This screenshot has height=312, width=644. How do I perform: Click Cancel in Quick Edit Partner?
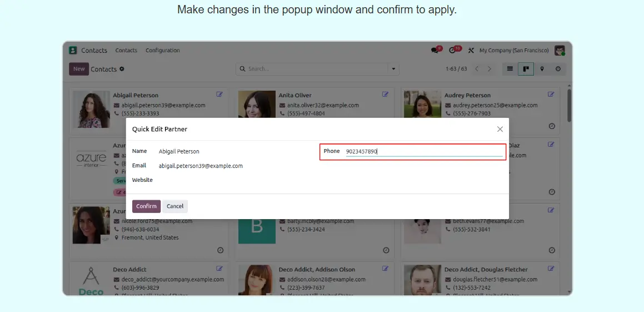175,206
